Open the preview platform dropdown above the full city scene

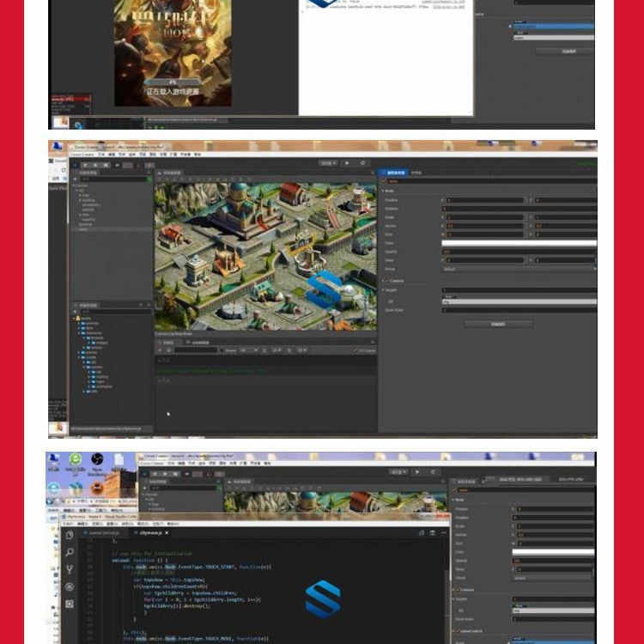coord(328,163)
